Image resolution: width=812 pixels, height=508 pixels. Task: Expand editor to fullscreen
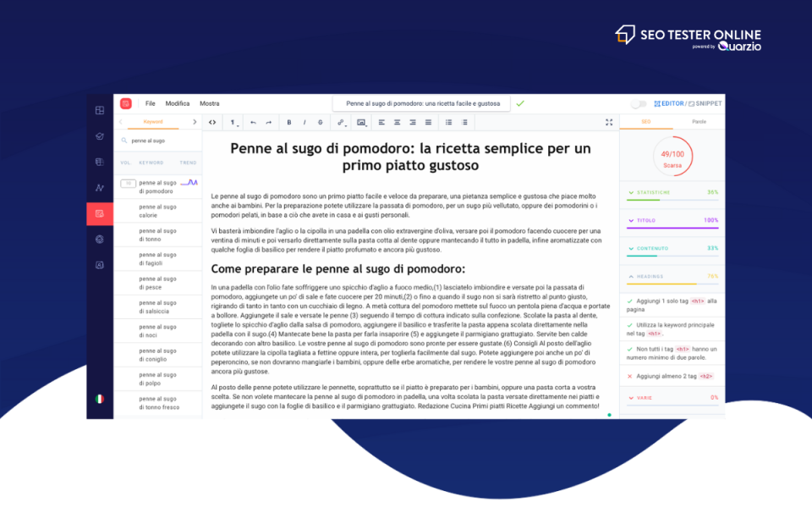609,122
